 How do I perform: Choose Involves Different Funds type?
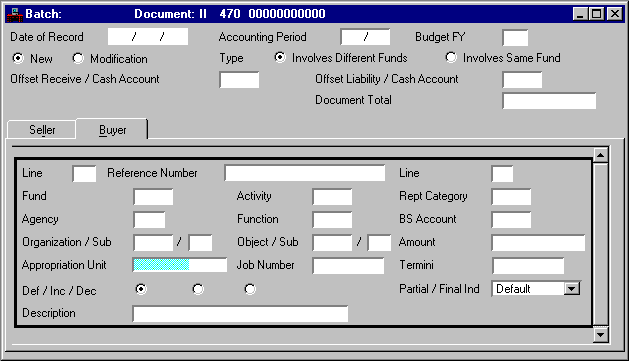click(x=280, y=57)
